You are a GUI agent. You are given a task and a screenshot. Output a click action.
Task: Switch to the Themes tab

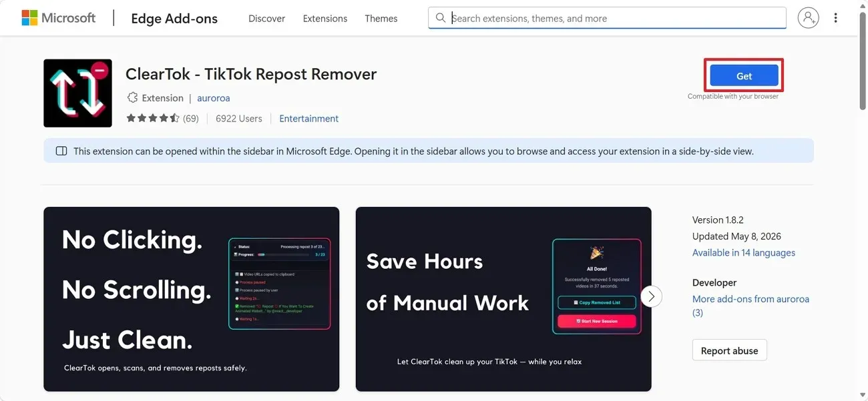coord(381,19)
